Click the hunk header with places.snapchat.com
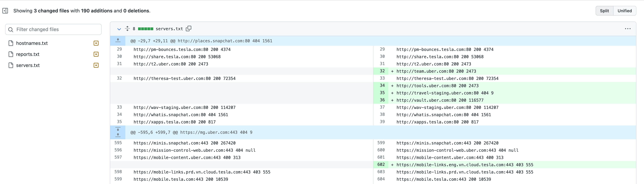The height and width of the screenshot is (184, 644). click(201, 41)
